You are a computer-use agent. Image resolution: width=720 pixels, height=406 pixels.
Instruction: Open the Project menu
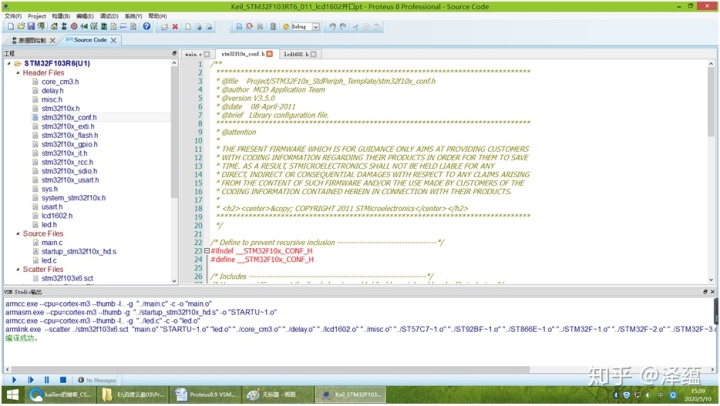pos(37,16)
